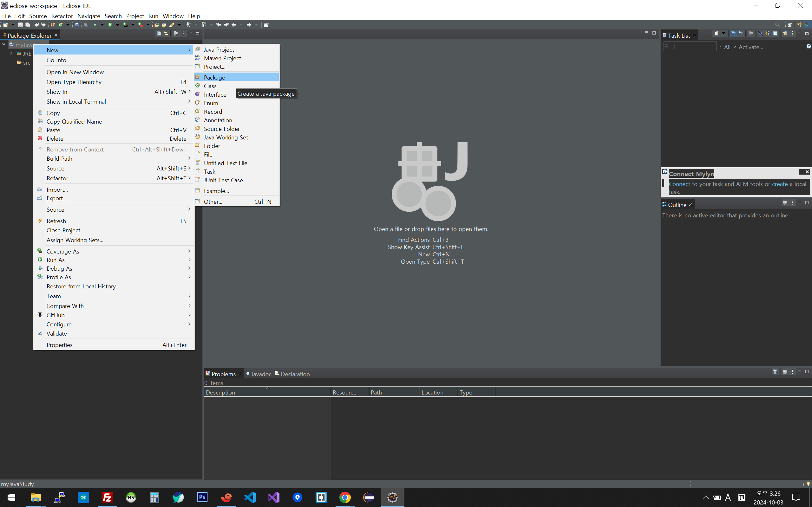Expand the JRE System Library node
Screen dimensions: 812x507
click(11, 53)
